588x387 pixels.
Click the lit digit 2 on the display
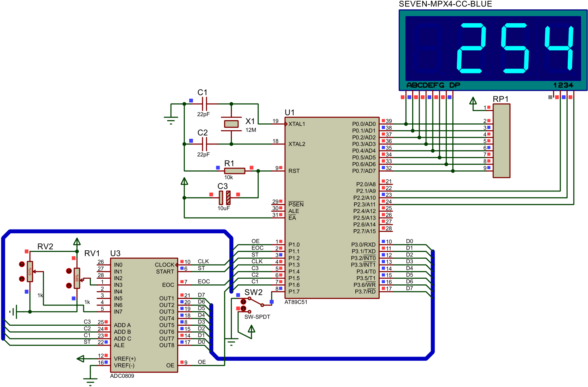pos(471,48)
